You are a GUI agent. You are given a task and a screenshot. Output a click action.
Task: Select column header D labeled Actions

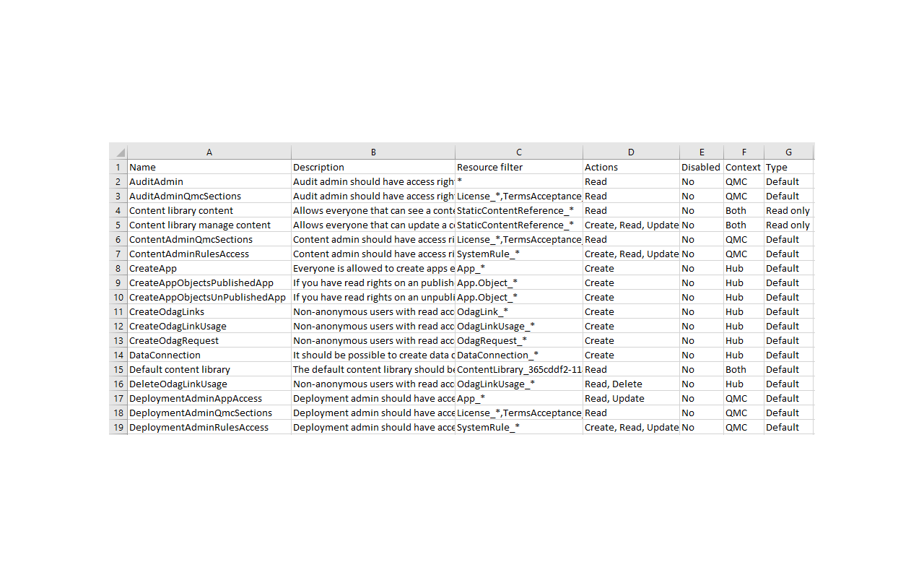pyautogui.click(x=630, y=151)
